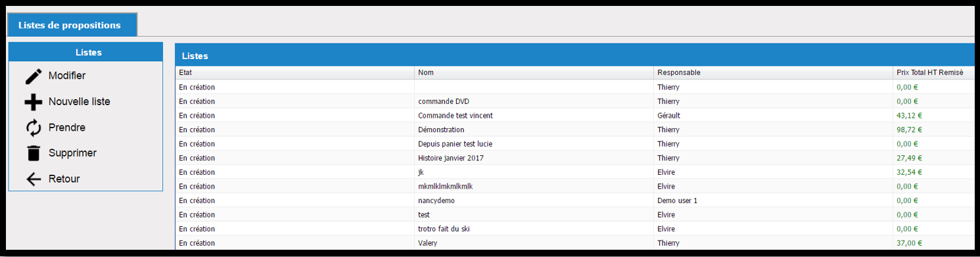Click the plus Nouvelle liste icon
The image size is (980, 257).
[x=33, y=102]
